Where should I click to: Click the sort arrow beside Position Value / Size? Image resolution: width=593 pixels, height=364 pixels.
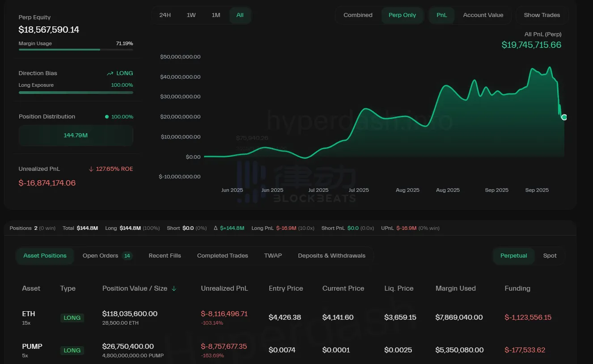(174, 288)
